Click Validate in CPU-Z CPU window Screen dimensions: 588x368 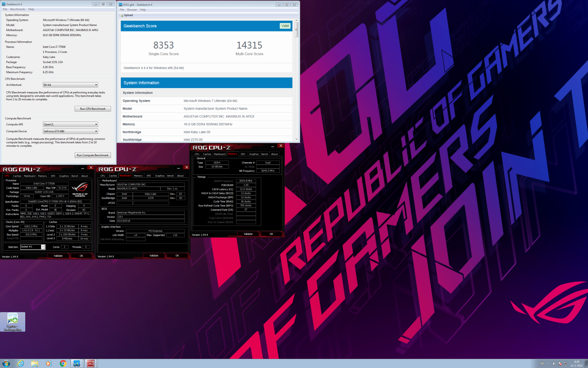pos(58,256)
